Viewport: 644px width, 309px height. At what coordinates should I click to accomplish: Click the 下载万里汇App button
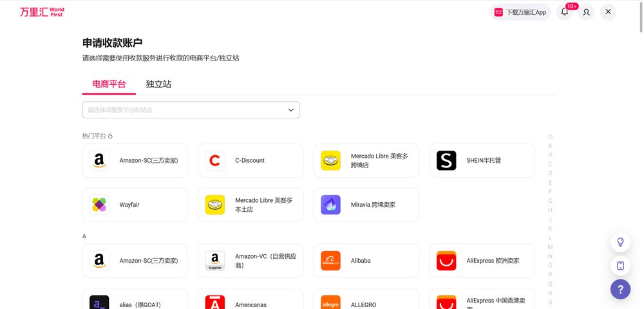tap(520, 12)
